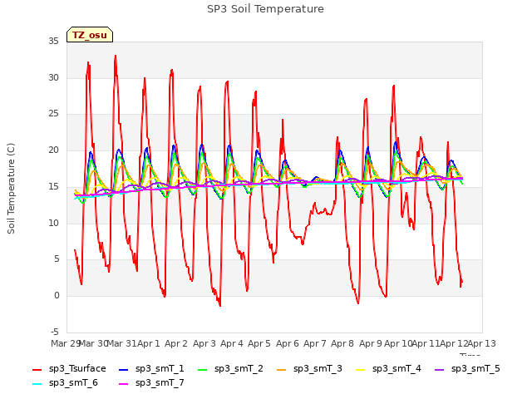Click the blue sp3_smT_1 legend swatch
The width and height of the screenshot is (532, 399).
tap(124, 369)
